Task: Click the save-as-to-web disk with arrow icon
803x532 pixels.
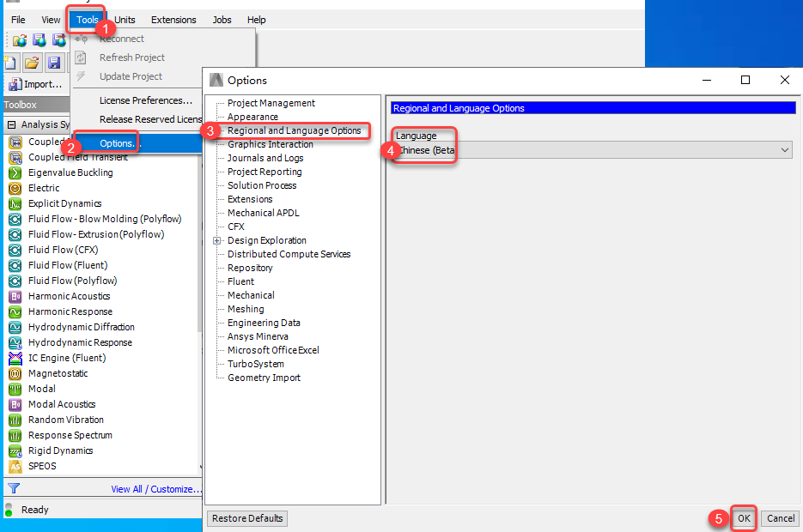Action: tap(59, 40)
